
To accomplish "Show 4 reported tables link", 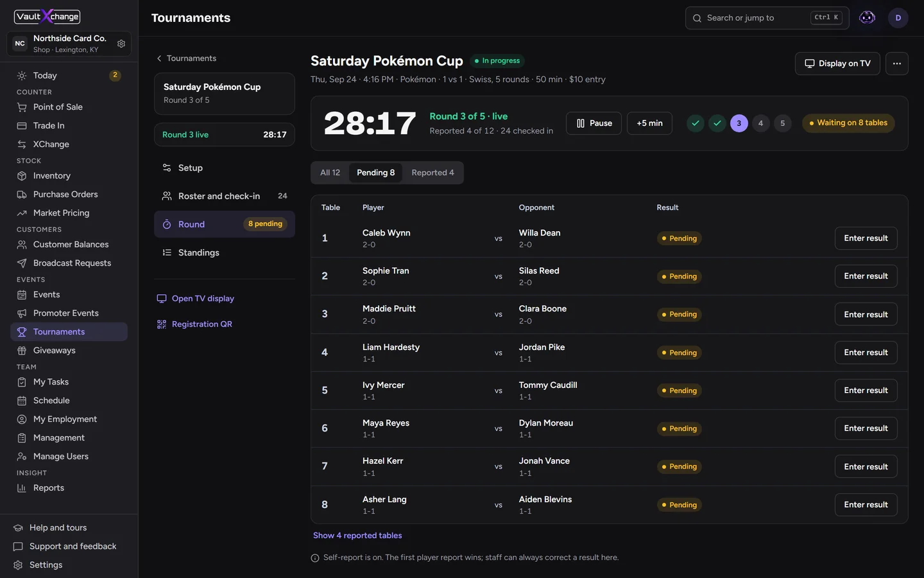I will point(357,536).
